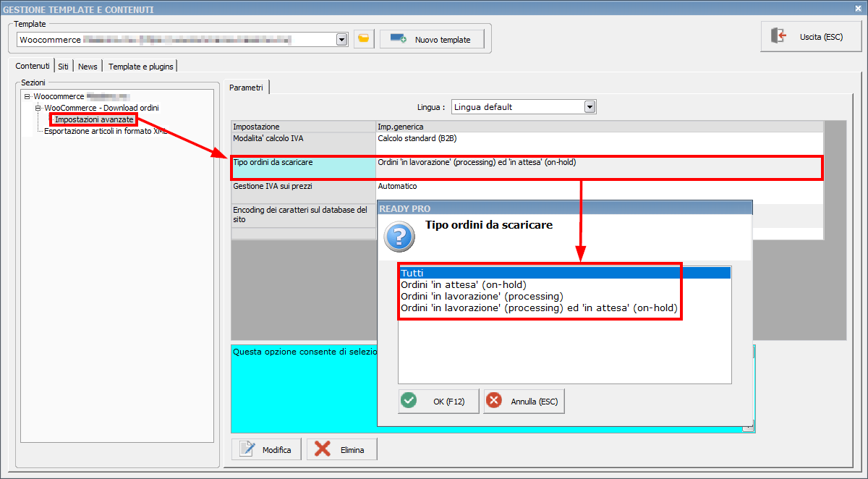This screenshot has height=479, width=868.
Task: Select Esportazione articoli in formato XML item
Action: (106, 131)
